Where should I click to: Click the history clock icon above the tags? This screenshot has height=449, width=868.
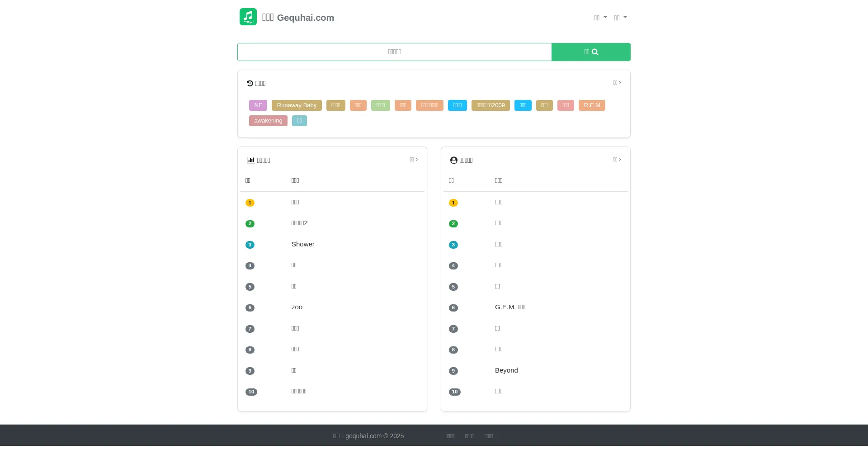coord(250,83)
